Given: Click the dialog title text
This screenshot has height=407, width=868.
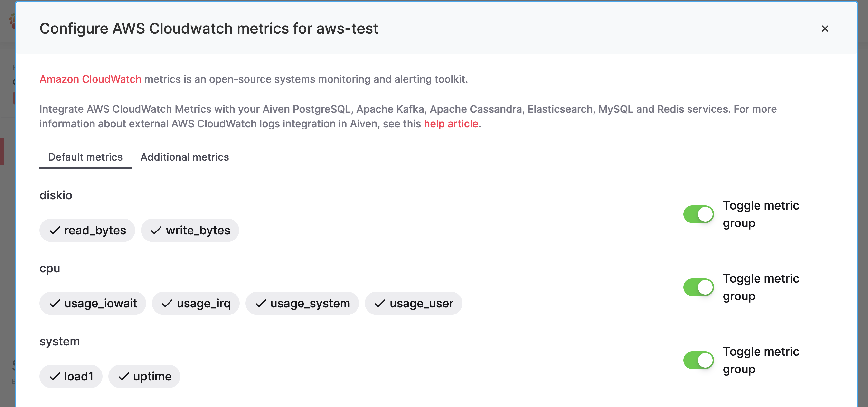Looking at the screenshot, I should [x=209, y=29].
